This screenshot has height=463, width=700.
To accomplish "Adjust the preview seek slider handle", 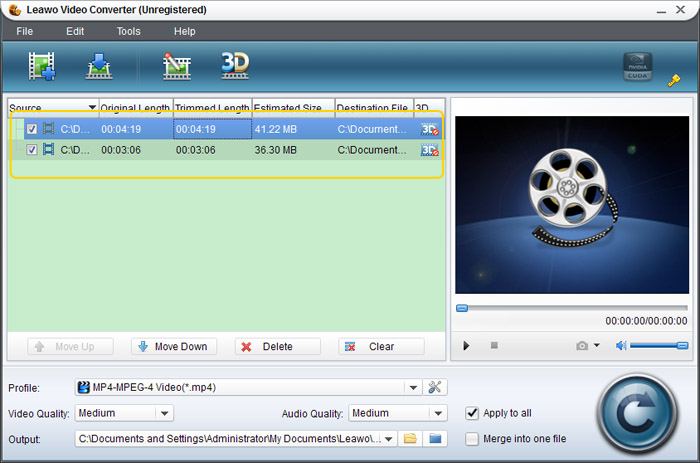I will tap(462, 308).
